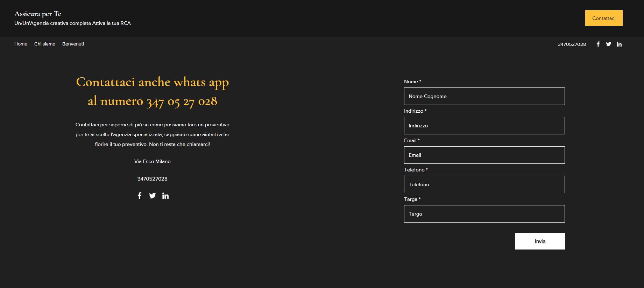Focus the Nome Cognome input field
This screenshot has width=644, height=288.
pos(484,96)
